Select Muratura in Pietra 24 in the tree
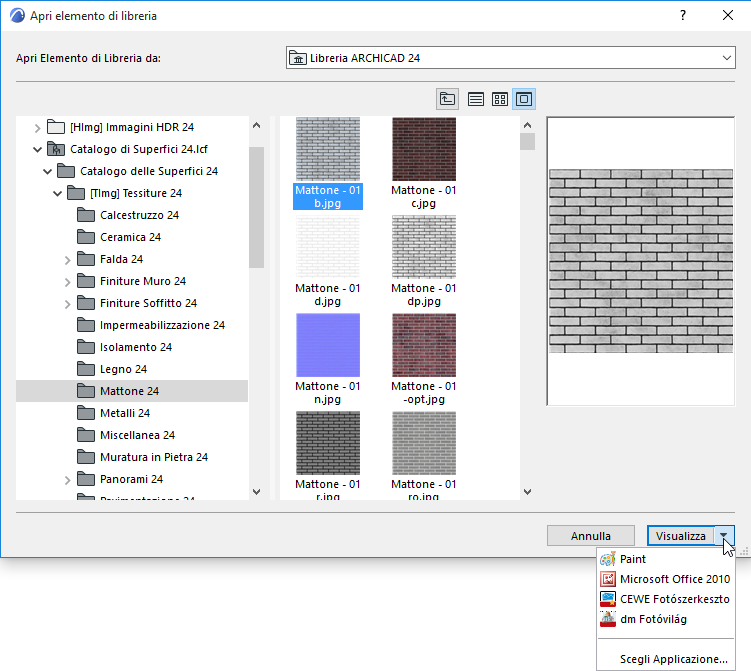This screenshot has height=671, width=751. [154, 457]
